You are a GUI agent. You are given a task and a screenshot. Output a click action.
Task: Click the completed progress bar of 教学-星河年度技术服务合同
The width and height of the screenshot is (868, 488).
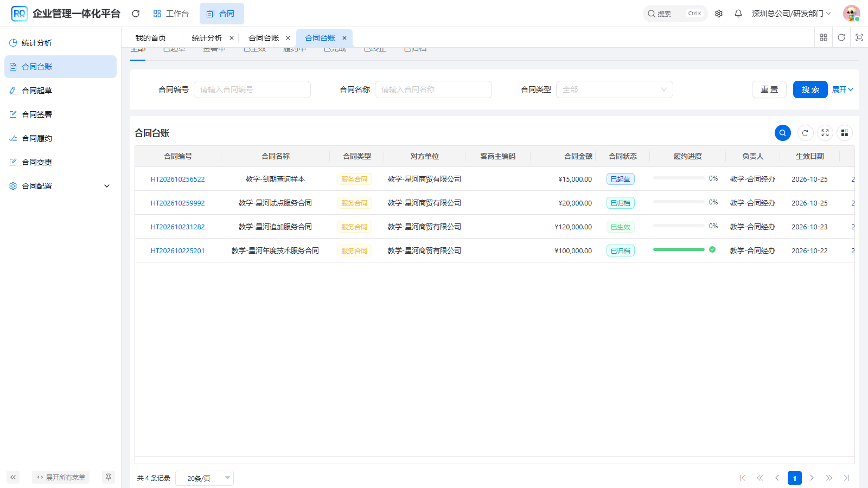coord(679,249)
